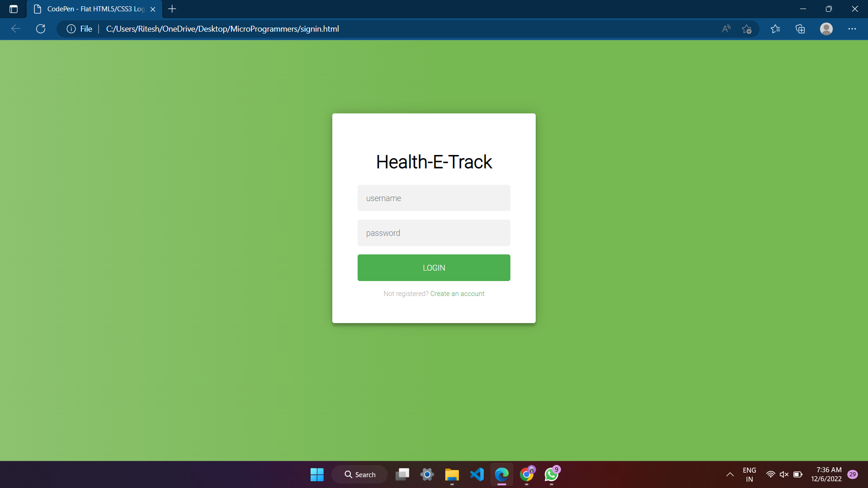Open the vertical tabs menu button
This screenshot has height=488, width=868.
point(13,9)
